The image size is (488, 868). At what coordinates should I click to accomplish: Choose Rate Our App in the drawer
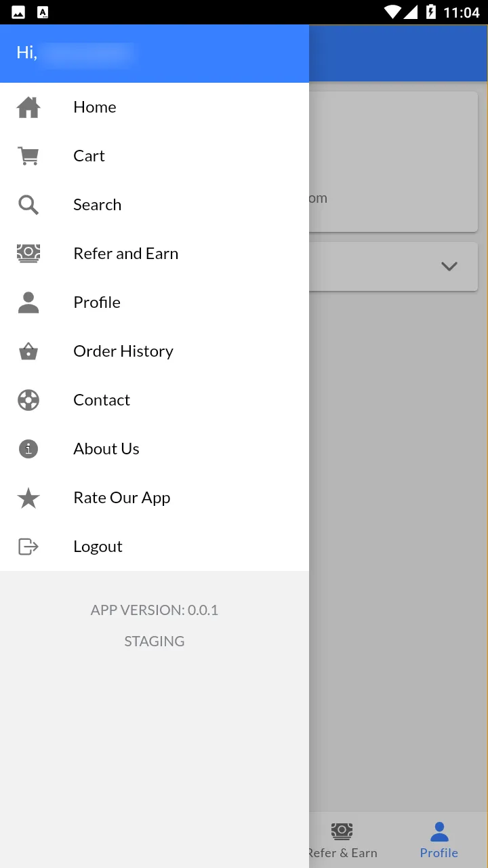pos(122,498)
